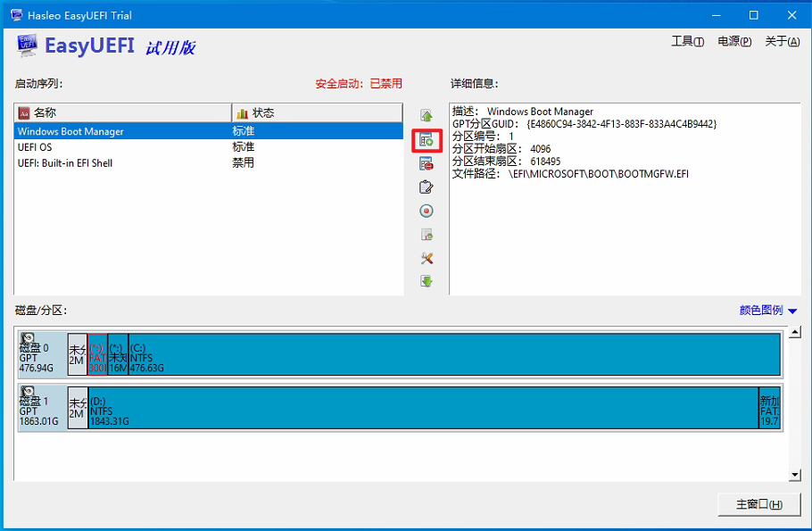Click the EasyUEFI logo icon
Screen dimensions: 812x531
coord(27,46)
